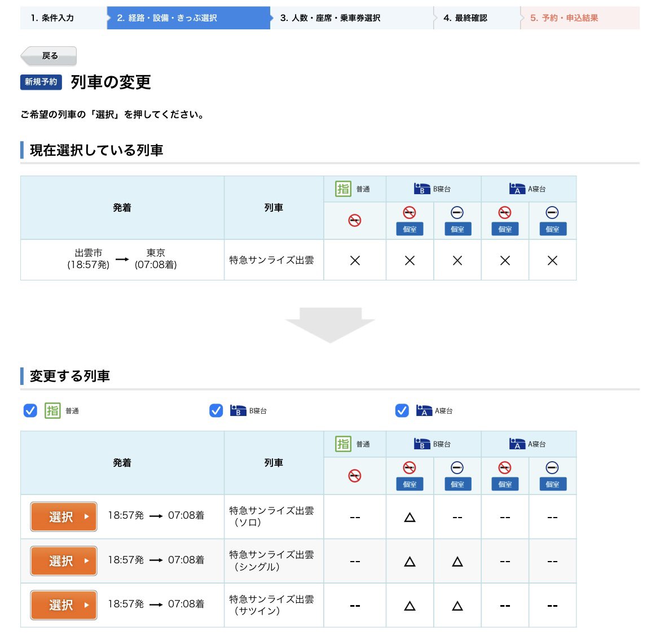Click A寝台 smoking 個室 icon in 変更する列車 table
Screen dimensions: 660x644
[x=553, y=476]
